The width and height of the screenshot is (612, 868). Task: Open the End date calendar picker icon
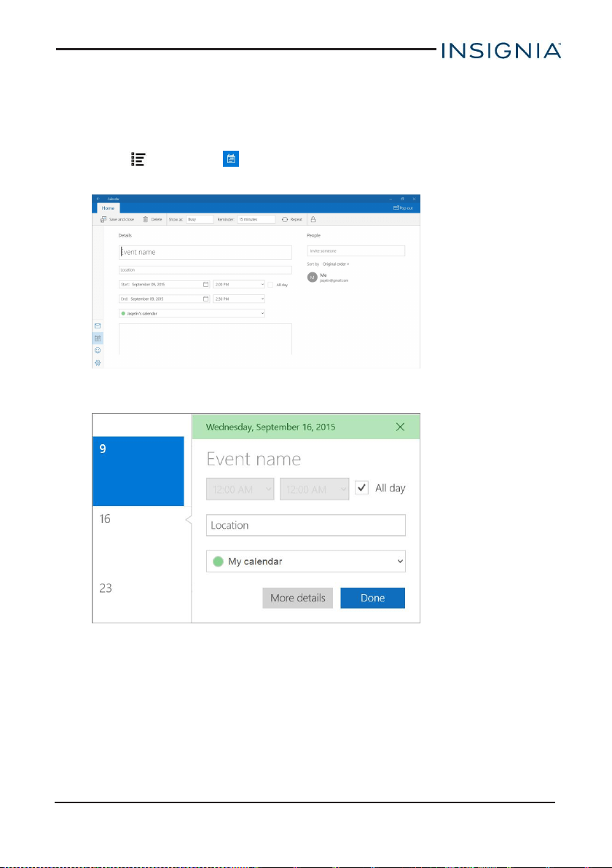tap(205, 299)
